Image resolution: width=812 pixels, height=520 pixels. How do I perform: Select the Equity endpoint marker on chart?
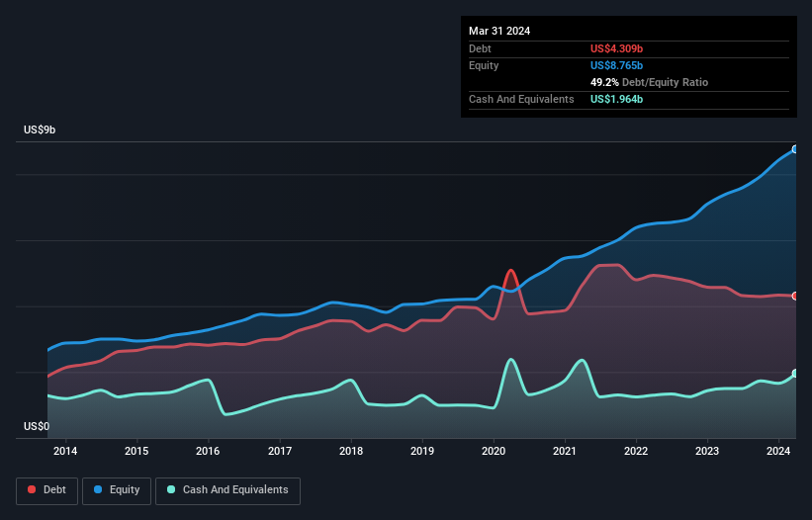point(795,149)
